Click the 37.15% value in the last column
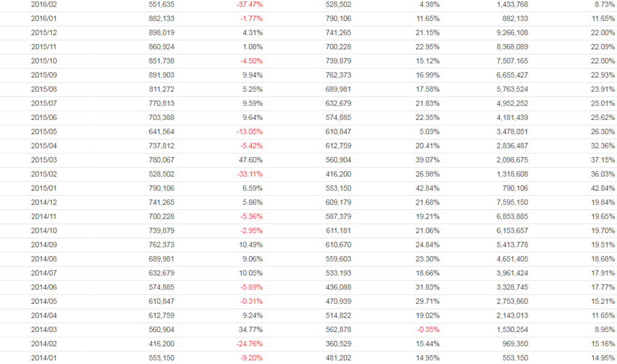The width and height of the screenshot is (617, 364). 603,160
